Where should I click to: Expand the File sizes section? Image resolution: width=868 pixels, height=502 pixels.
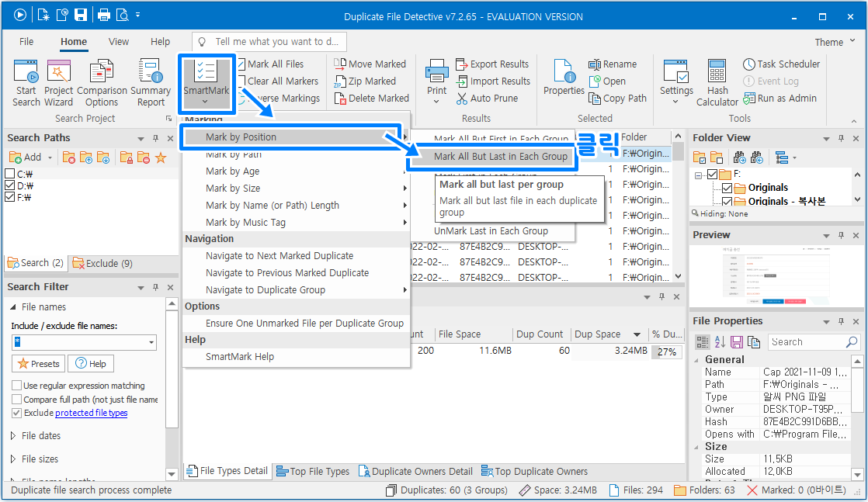[x=13, y=459]
